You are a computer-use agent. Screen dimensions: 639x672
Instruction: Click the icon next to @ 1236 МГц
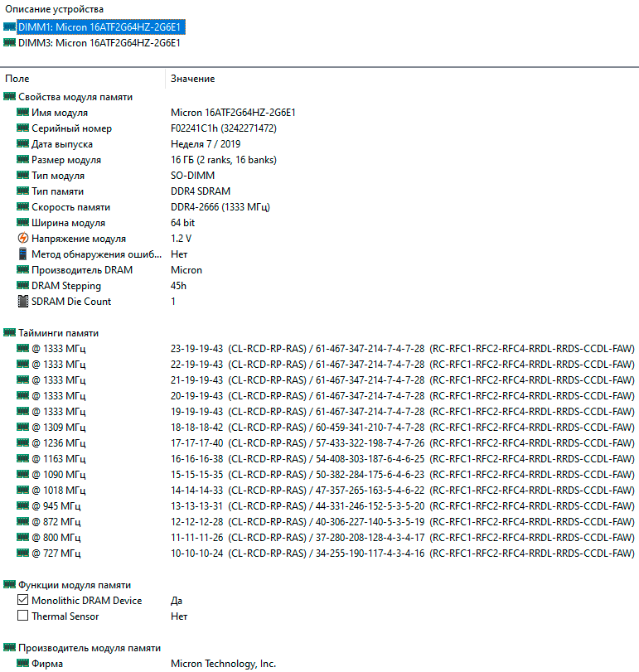tap(22, 443)
